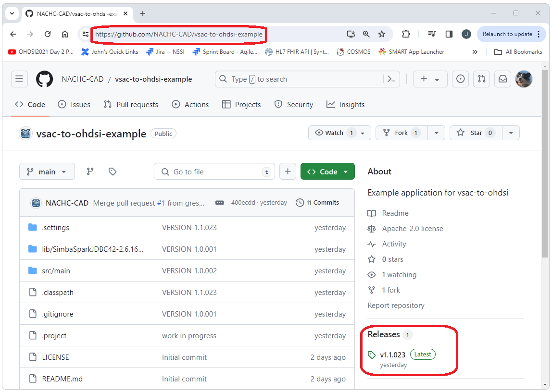Open the notifications inbox icon
This screenshot has height=392, width=552.
point(503,79)
